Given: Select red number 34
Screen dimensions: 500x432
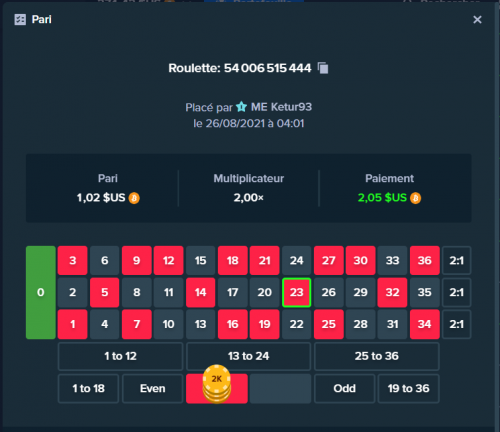Looking at the screenshot, I should point(425,324).
